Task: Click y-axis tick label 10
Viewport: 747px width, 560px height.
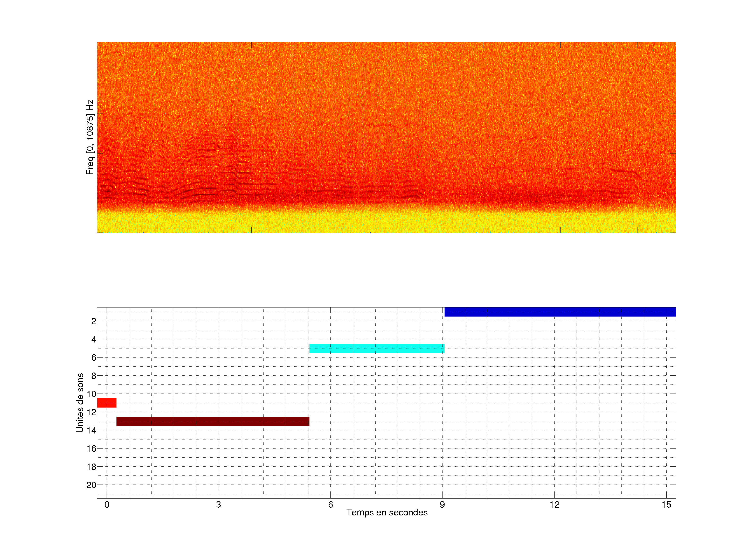Action: (91, 394)
